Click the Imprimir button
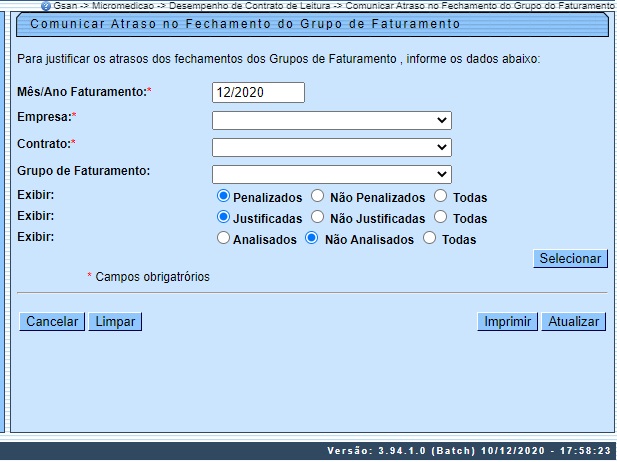 (507, 322)
